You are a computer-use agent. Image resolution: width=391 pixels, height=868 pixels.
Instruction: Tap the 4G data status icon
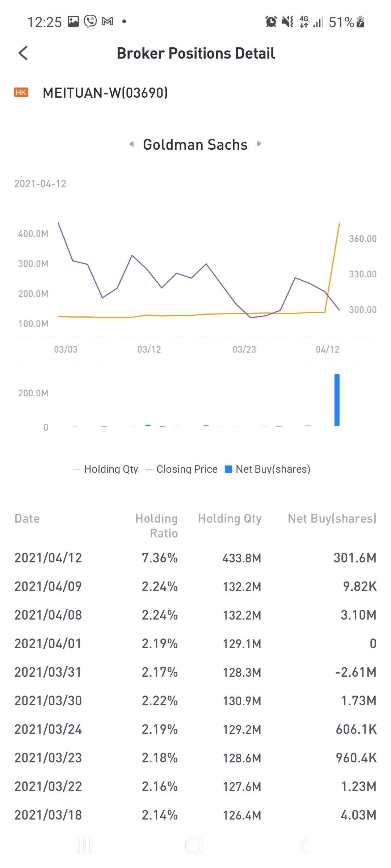(x=304, y=22)
